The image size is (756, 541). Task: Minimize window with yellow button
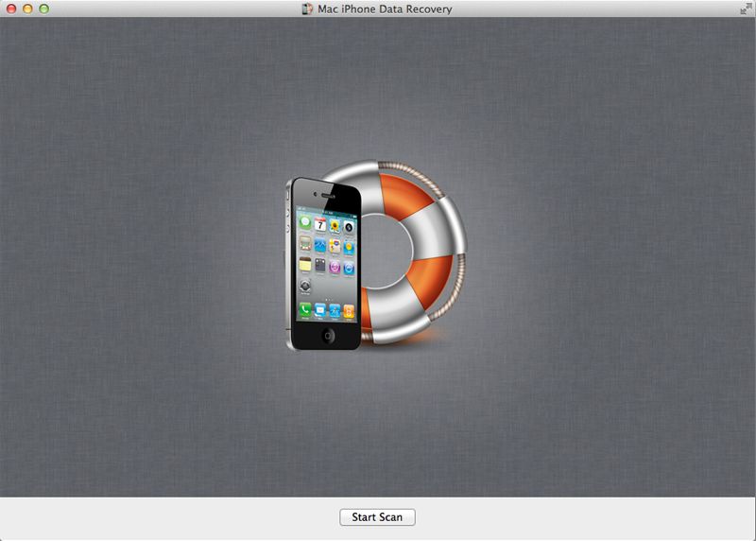click(x=27, y=9)
